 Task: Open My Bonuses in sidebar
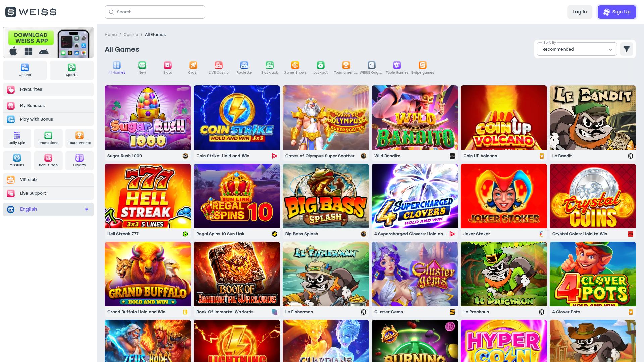(48, 106)
